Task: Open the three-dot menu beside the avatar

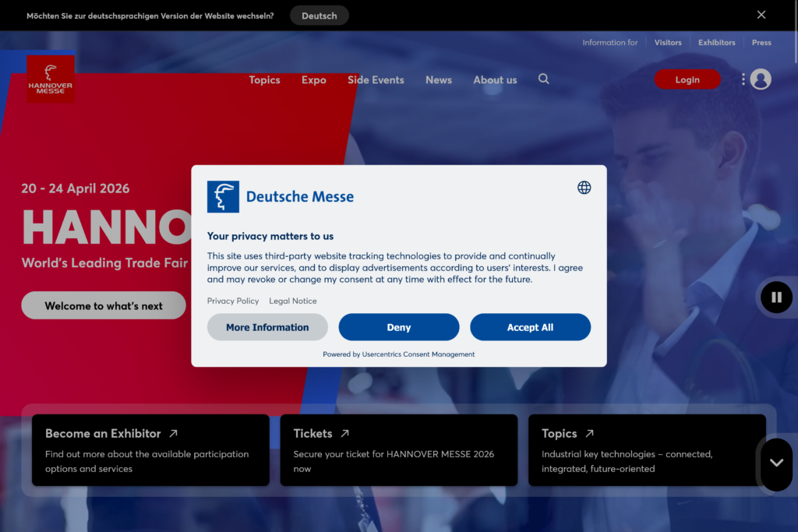Action: point(743,79)
